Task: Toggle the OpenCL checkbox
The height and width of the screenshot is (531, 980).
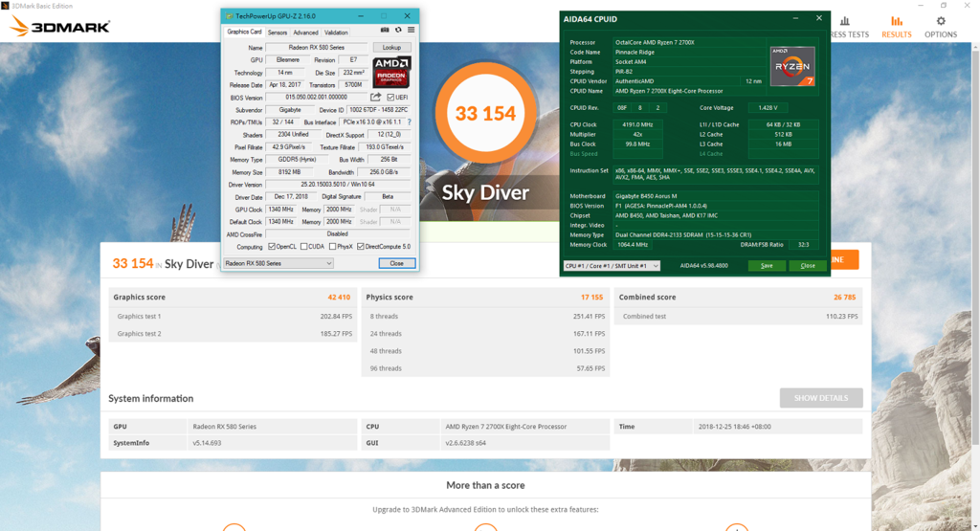Action: pyautogui.click(x=271, y=247)
